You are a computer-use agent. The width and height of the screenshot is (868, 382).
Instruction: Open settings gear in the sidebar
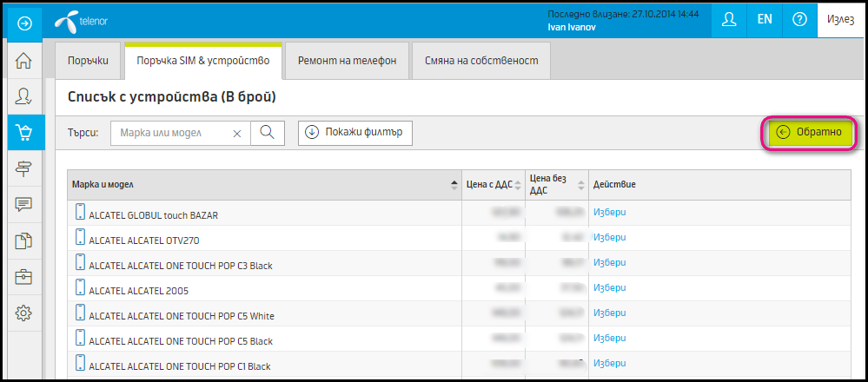pyautogui.click(x=23, y=313)
